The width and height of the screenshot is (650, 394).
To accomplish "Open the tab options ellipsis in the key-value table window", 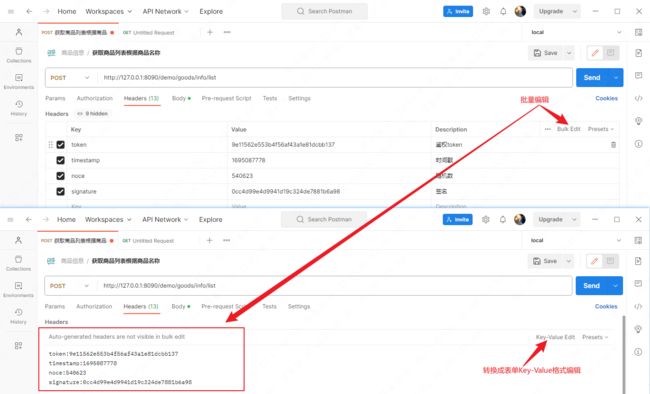I will (x=227, y=32).
